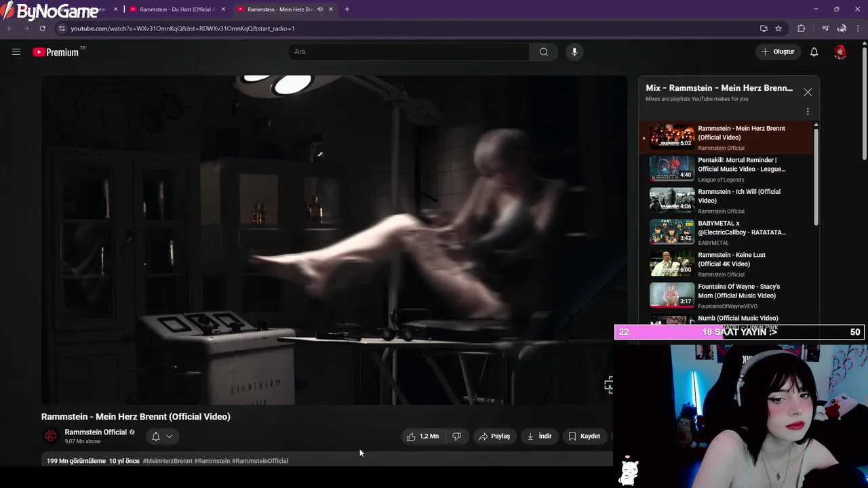Share the video via Paylaş
868x488 pixels.
(x=494, y=436)
